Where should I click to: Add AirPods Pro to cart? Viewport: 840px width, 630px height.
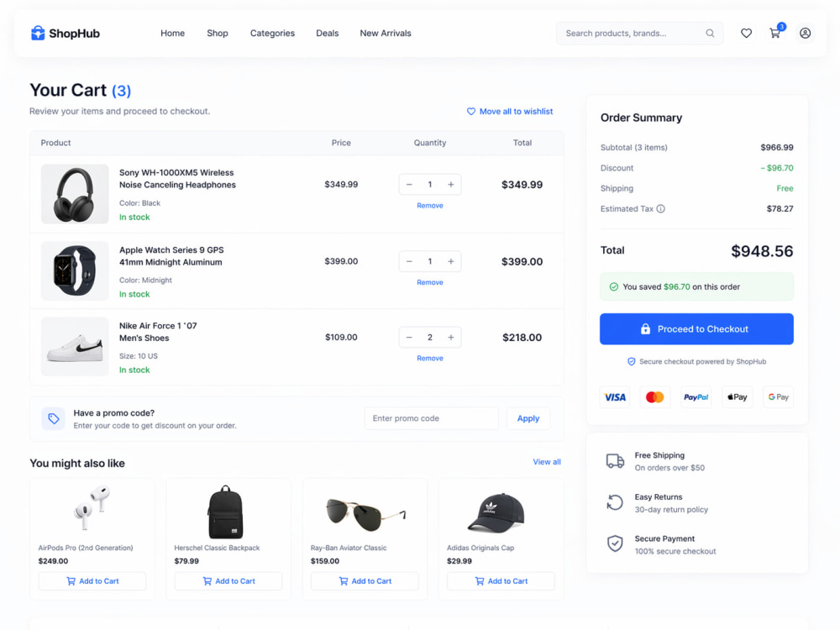tap(92, 581)
